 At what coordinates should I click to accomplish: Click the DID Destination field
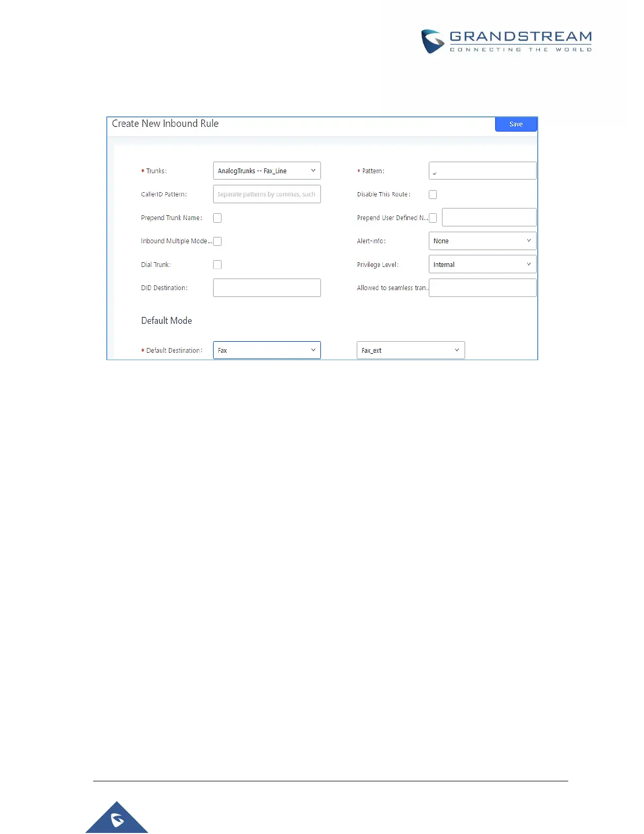267,287
